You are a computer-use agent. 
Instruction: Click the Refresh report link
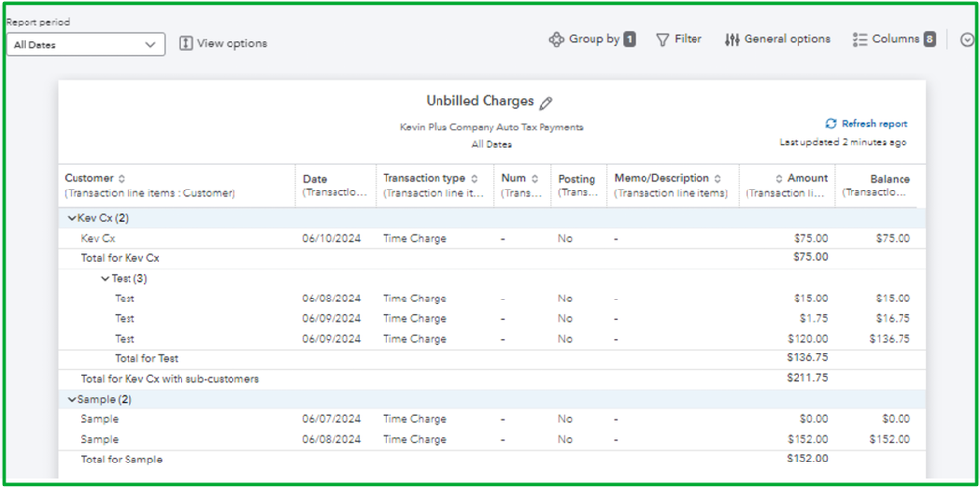pyautogui.click(x=867, y=123)
